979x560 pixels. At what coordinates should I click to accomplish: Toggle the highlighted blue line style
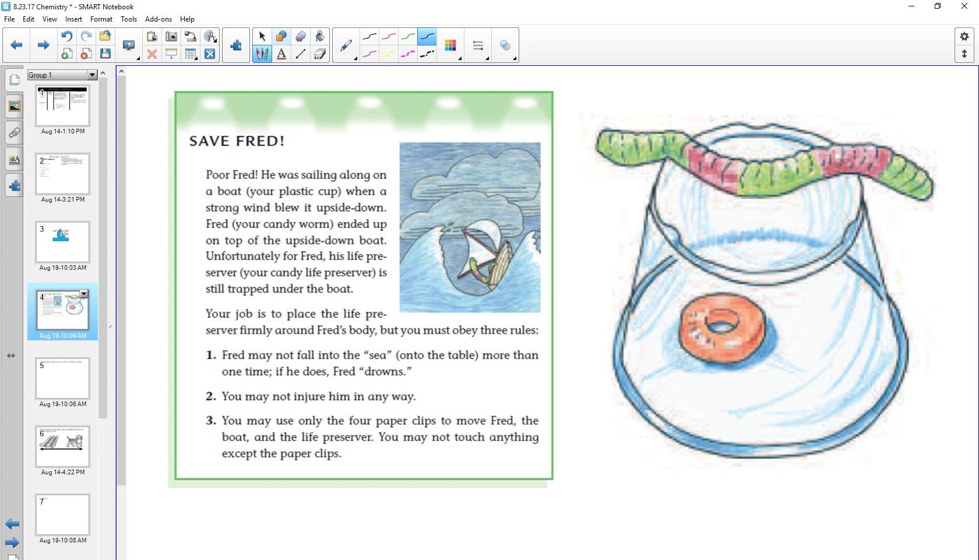(427, 36)
